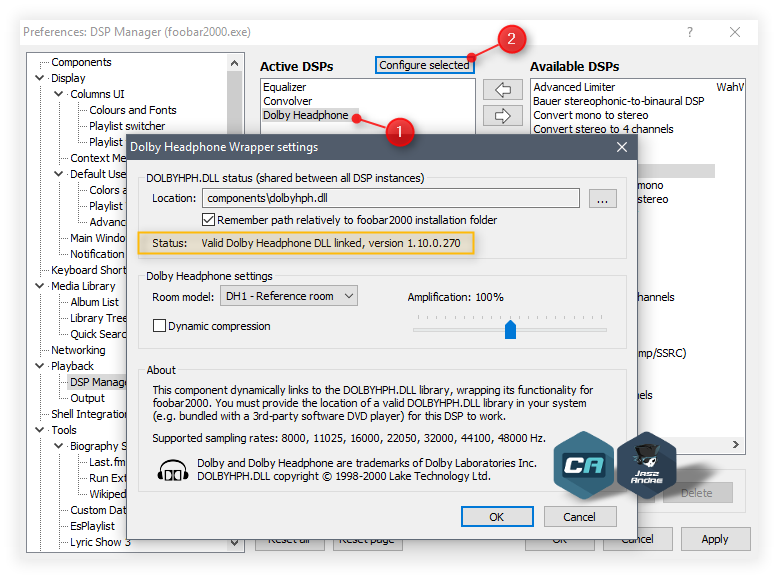
Task: Select Advanced Limiter in Available DSPs
Action: coord(574,87)
